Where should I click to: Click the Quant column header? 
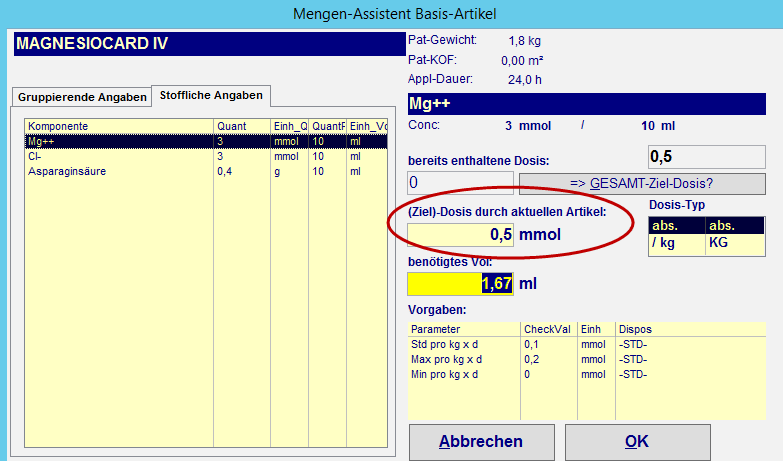242,126
